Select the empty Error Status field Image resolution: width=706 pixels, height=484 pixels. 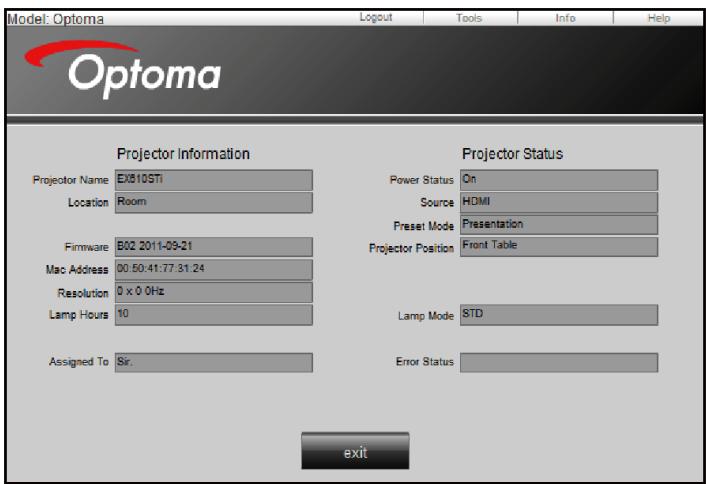[x=559, y=362]
